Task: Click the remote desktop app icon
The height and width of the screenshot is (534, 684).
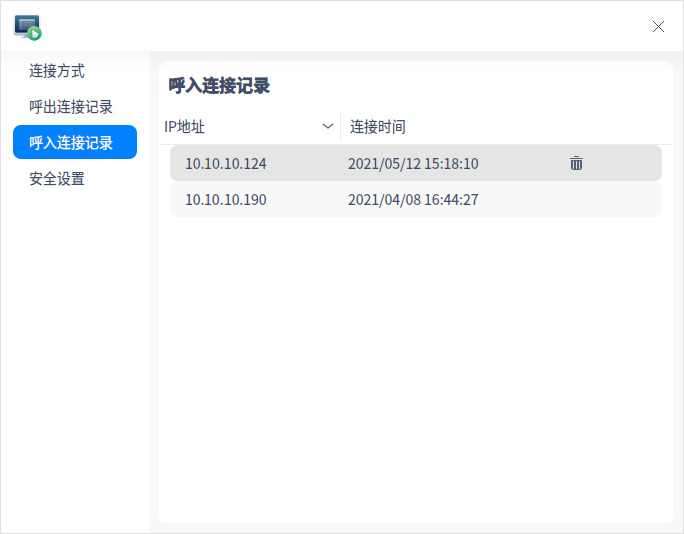Action: click(28, 27)
